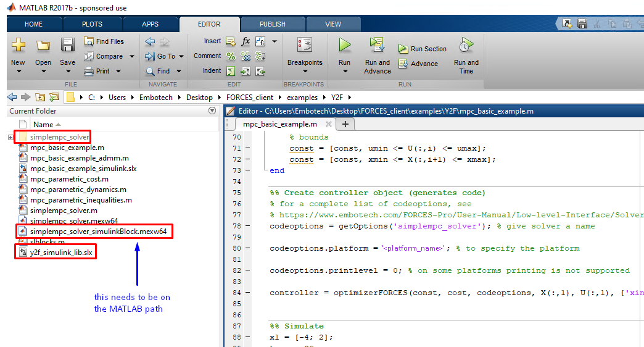Click the smart indent icon
644x347 pixels.
(x=231, y=71)
